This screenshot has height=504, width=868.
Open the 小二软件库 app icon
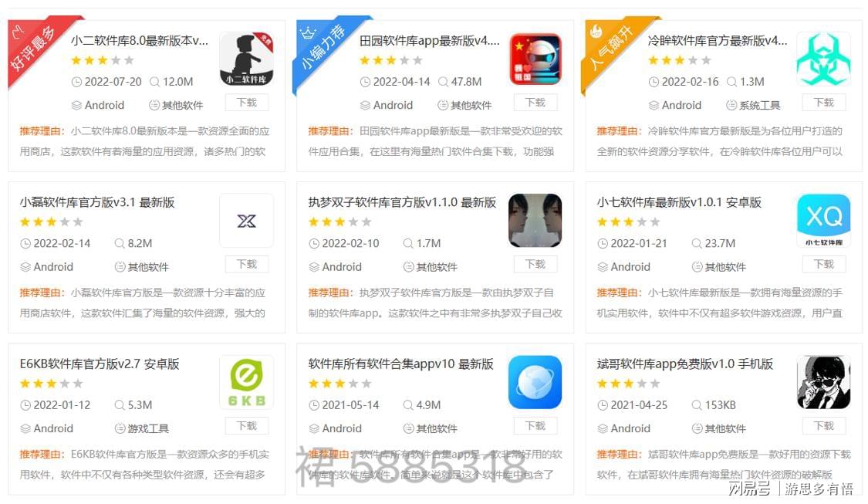point(246,59)
